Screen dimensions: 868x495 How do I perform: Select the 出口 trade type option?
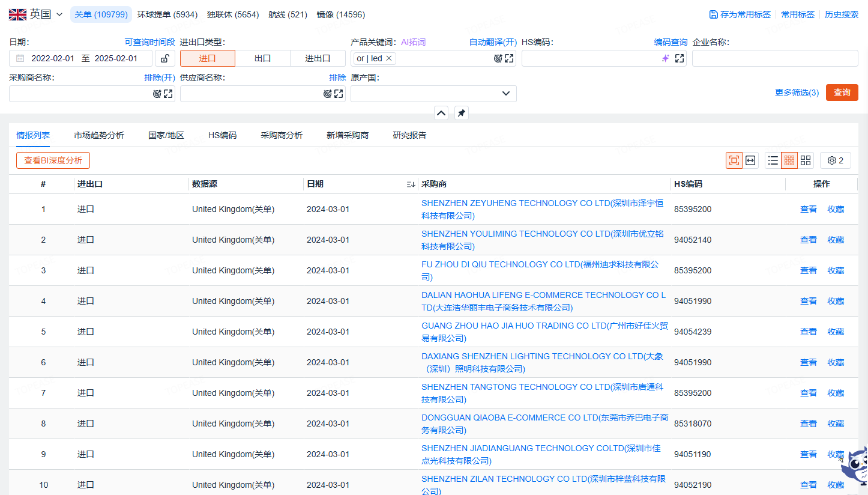coord(263,58)
